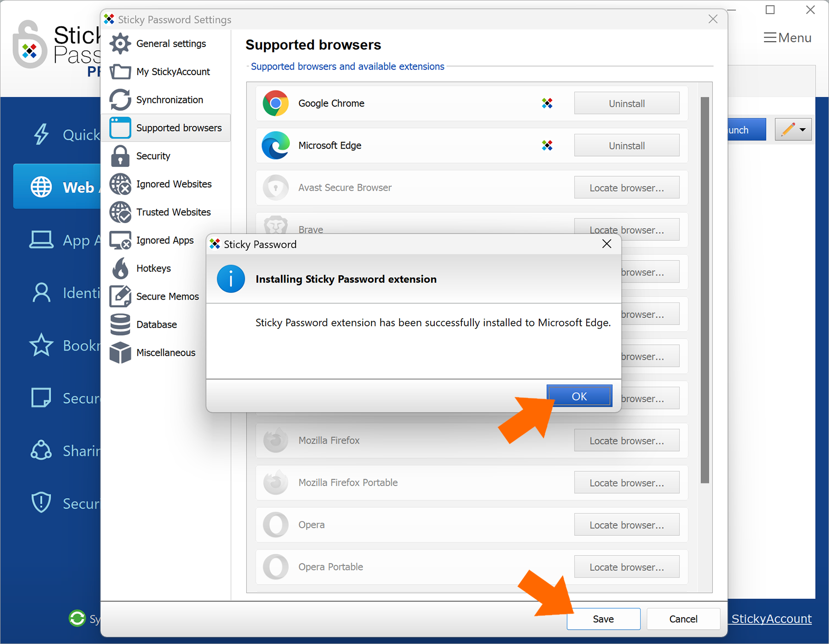Click the Avast Secure Browser icon
The height and width of the screenshot is (644, 829).
tap(275, 187)
